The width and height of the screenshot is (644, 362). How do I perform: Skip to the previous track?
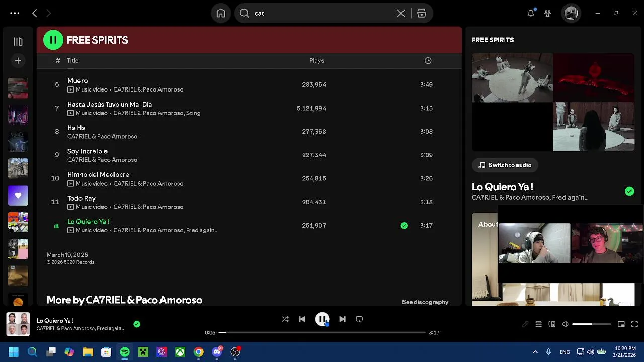coord(302,319)
